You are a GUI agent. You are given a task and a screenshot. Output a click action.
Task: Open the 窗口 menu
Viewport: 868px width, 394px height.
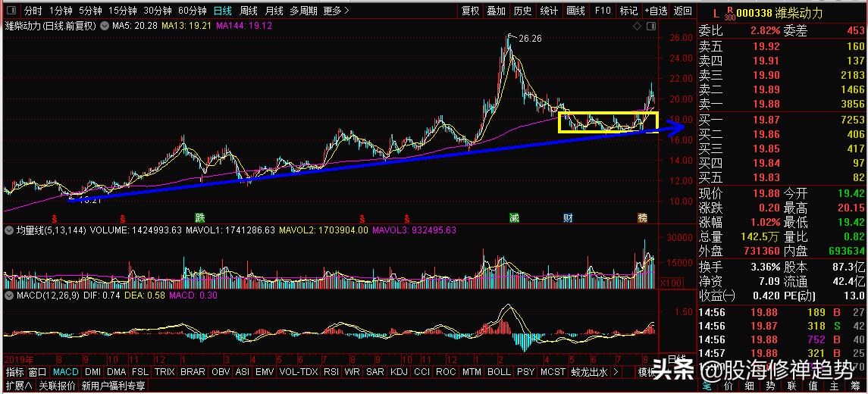(38, 372)
